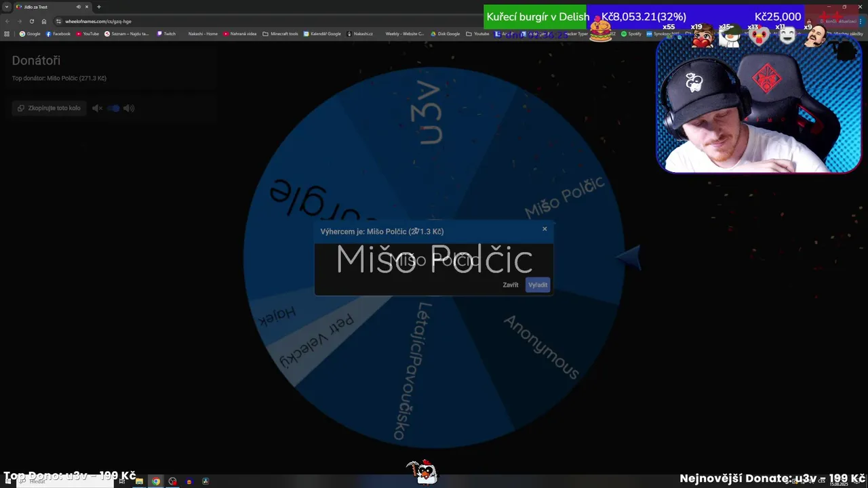This screenshot has height=488, width=868.
Task: Open the Twitch bookmark
Action: pos(166,34)
